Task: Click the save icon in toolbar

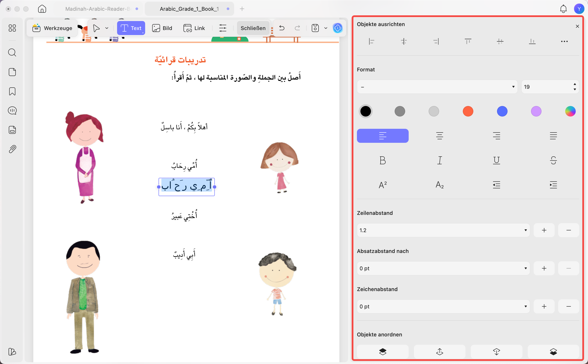Action: pyautogui.click(x=315, y=28)
